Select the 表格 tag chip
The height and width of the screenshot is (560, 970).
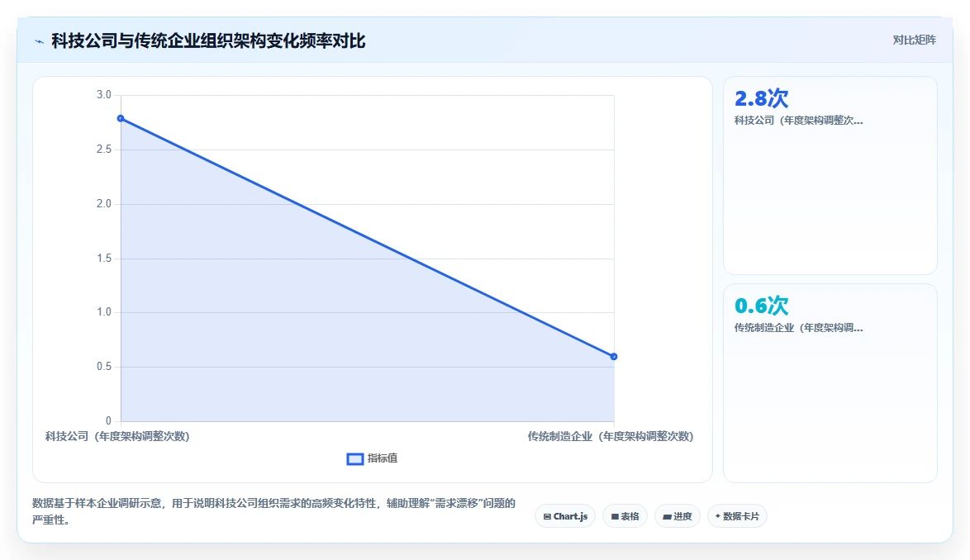pyautogui.click(x=625, y=516)
